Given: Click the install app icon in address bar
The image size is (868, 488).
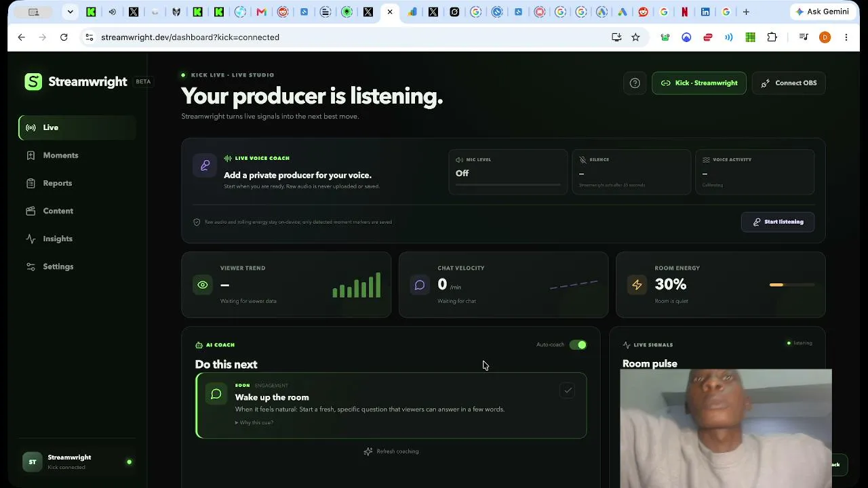Looking at the screenshot, I should coord(616,37).
